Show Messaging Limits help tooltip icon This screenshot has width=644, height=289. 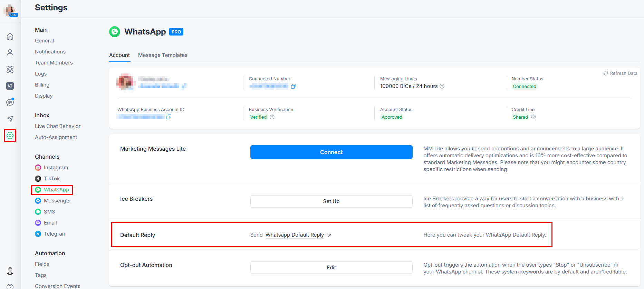click(442, 86)
